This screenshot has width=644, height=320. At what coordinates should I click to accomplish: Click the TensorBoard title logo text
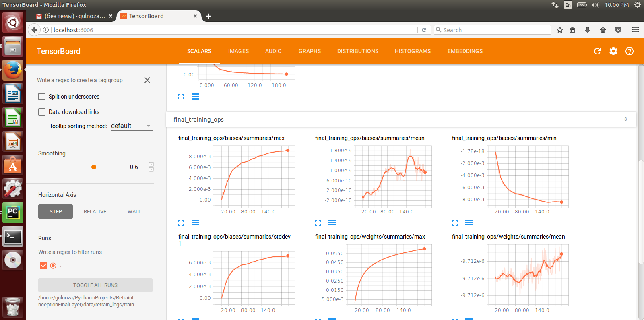[x=58, y=51]
